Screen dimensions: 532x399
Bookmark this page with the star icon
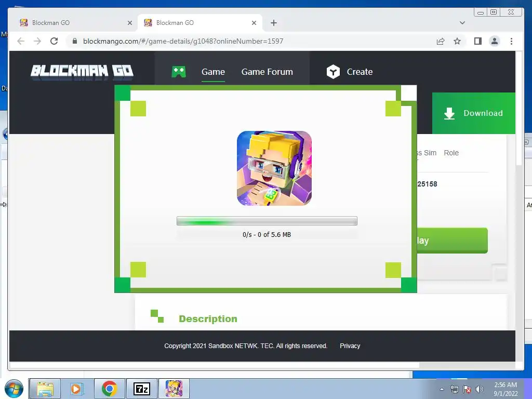[x=457, y=41]
